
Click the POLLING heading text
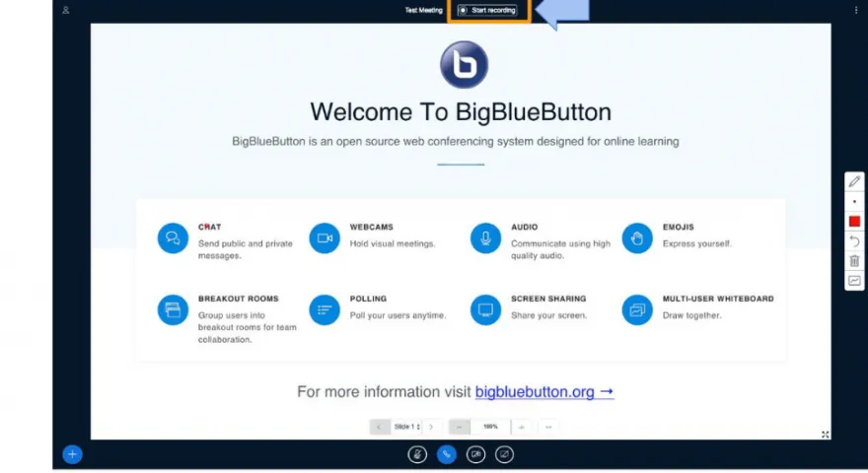click(x=368, y=299)
